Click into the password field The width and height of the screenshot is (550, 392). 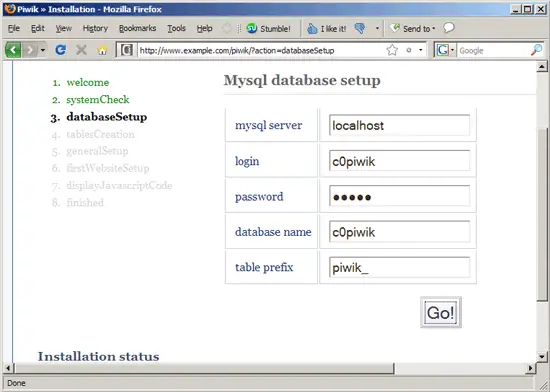[x=399, y=196]
